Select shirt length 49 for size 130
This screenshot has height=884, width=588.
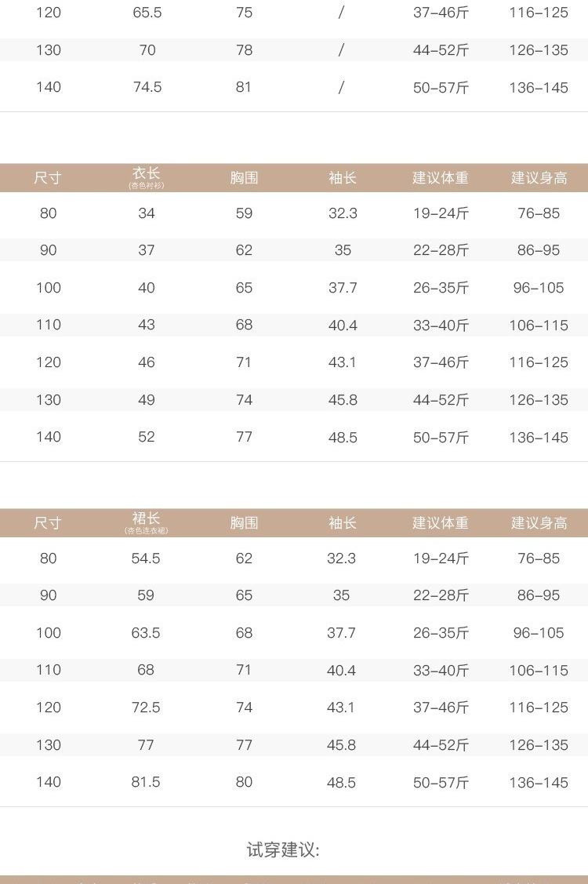[x=147, y=400]
